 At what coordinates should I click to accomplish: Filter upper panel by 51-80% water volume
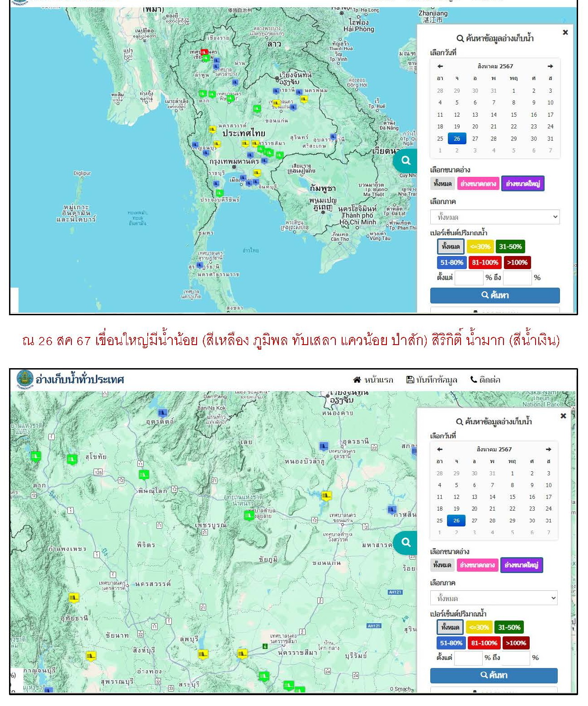point(452,263)
